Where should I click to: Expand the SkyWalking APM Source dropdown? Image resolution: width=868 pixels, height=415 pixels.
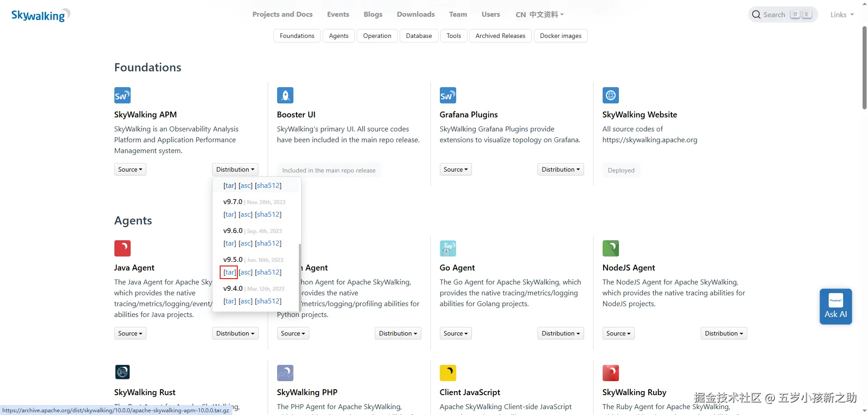click(x=130, y=169)
